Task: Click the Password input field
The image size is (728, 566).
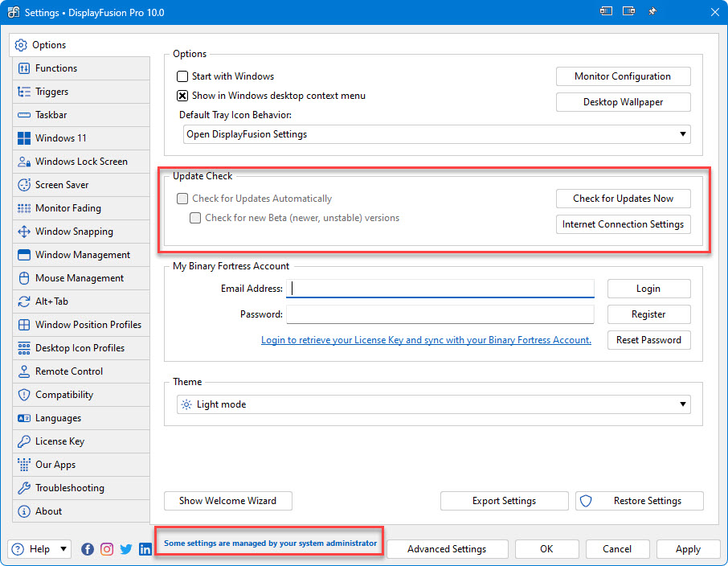Action: point(440,314)
